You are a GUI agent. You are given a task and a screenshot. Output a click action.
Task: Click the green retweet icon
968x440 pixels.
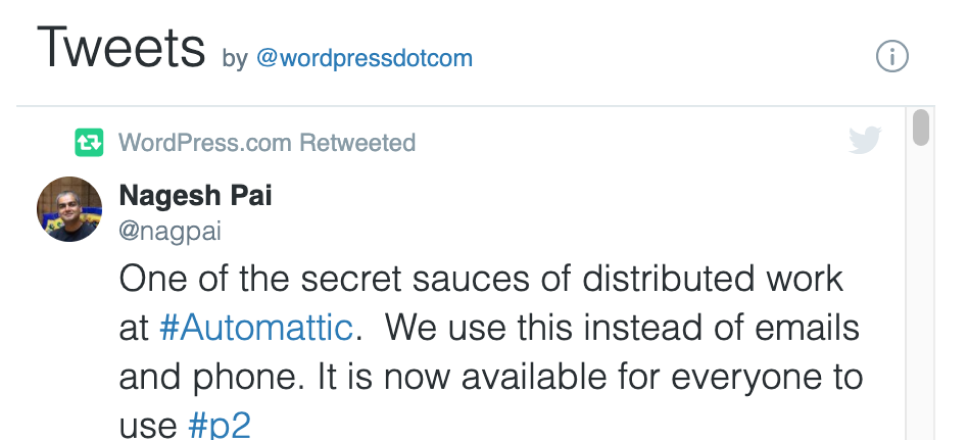[x=89, y=143]
